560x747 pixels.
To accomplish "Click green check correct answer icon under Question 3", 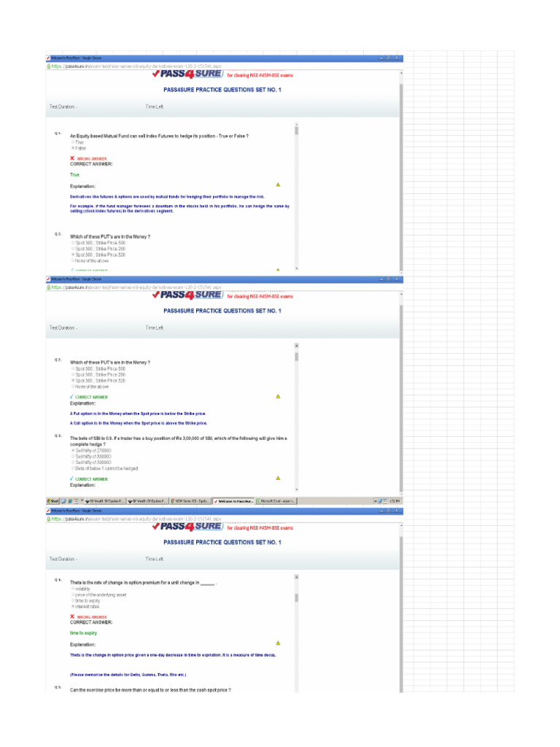I will point(72,479).
